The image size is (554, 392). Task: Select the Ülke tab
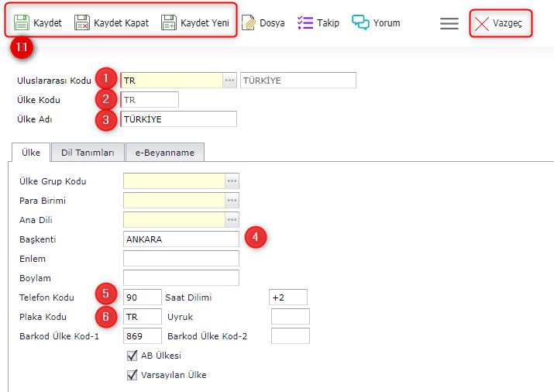31,153
